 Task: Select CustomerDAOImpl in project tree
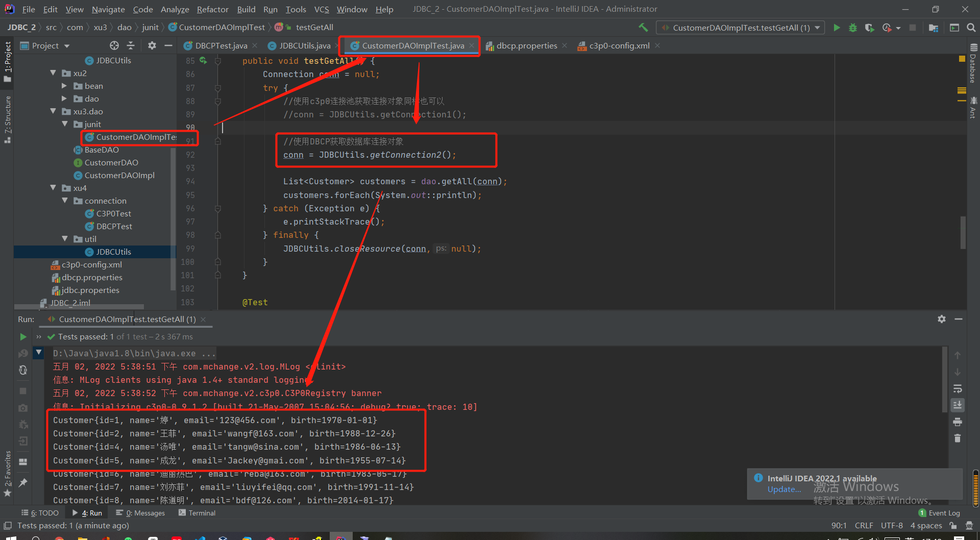pyautogui.click(x=119, y=175)
